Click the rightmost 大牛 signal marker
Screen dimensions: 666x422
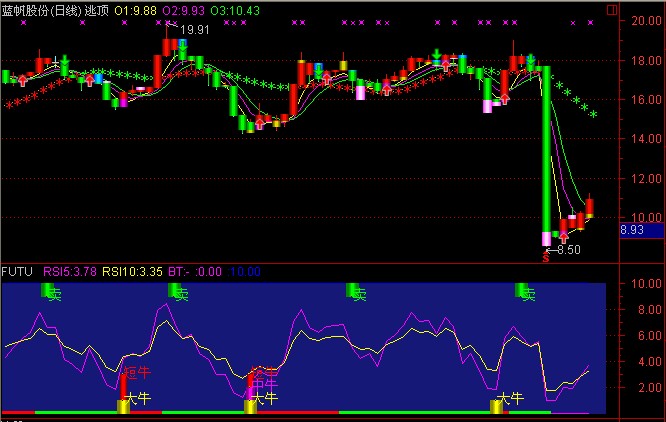tap(498, 402)
